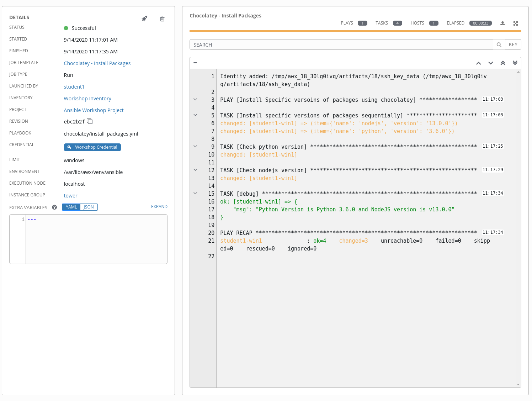Click the ELAPSED 00:00:33 badge
The height and width of the screenshot is (401, 532).
coord(480,23)
